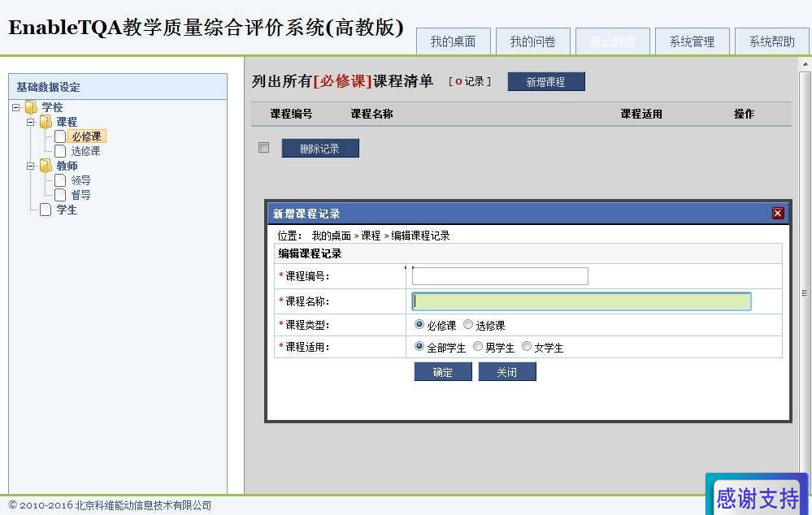Click the 关闭 button in dialog
This screenshot has height=515, width=812.
coord(507,371)
